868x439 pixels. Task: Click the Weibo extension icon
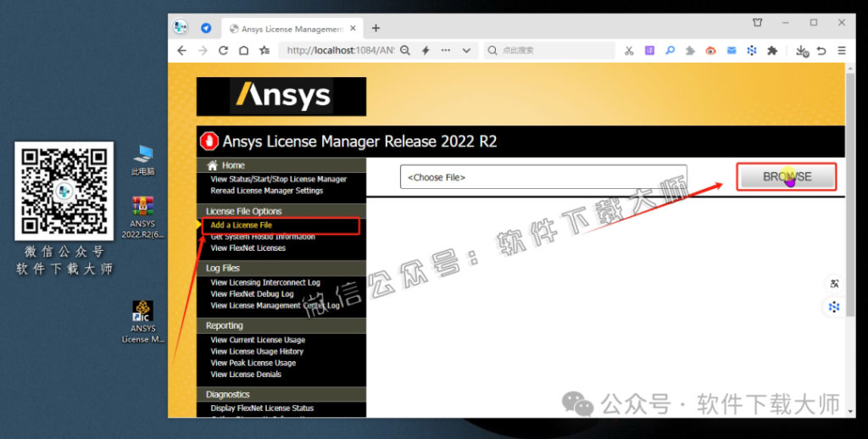(x=711, y=50)
